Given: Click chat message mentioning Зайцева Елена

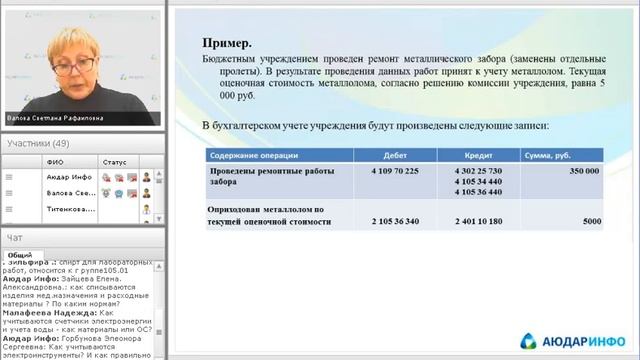Looking at the screenshot, I should (76, 291).
